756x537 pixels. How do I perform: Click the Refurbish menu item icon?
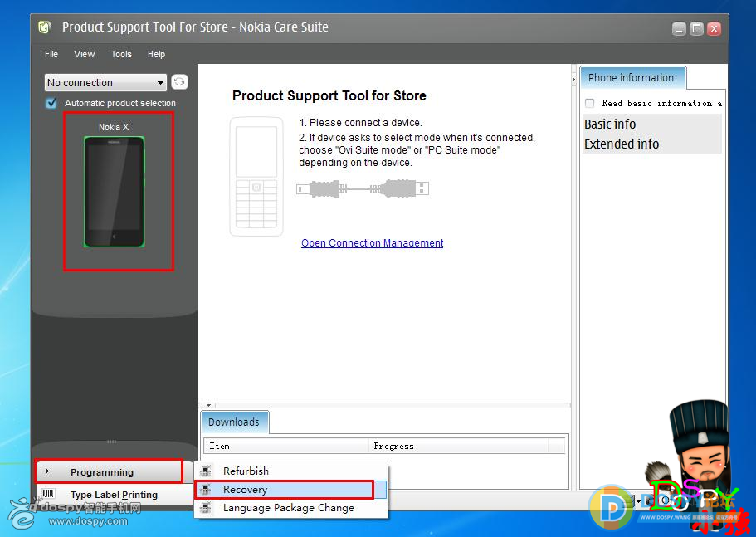coord(206,471)
